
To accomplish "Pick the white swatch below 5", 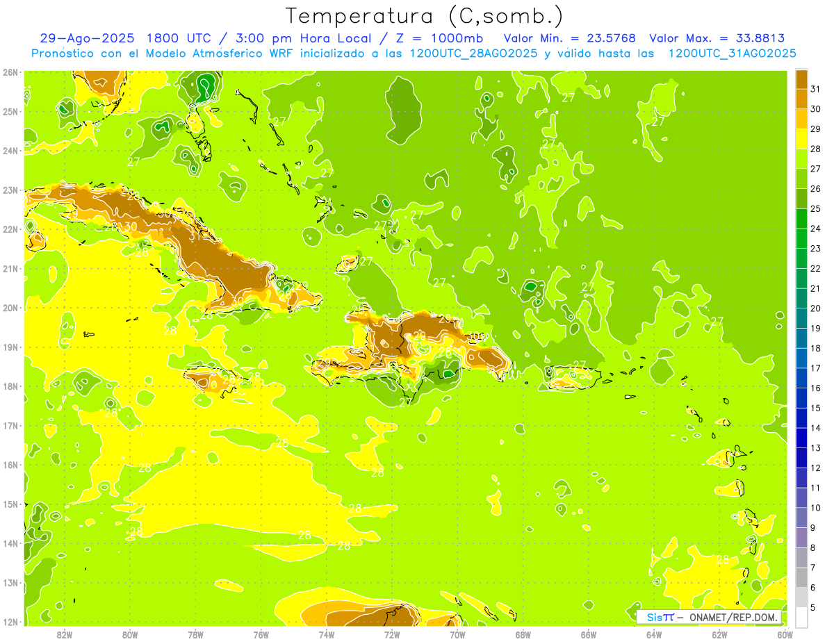I will (801, 616).
